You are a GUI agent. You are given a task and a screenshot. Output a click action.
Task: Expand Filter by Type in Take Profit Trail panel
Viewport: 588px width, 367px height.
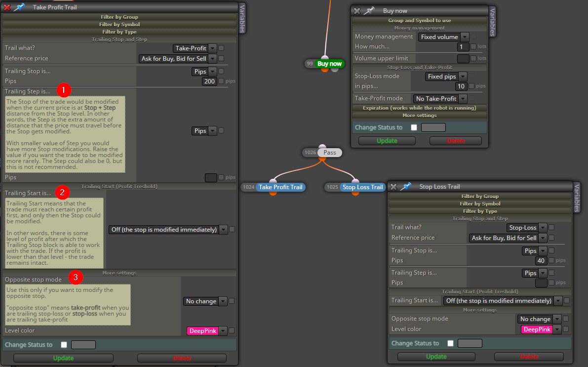coord(119,32)
